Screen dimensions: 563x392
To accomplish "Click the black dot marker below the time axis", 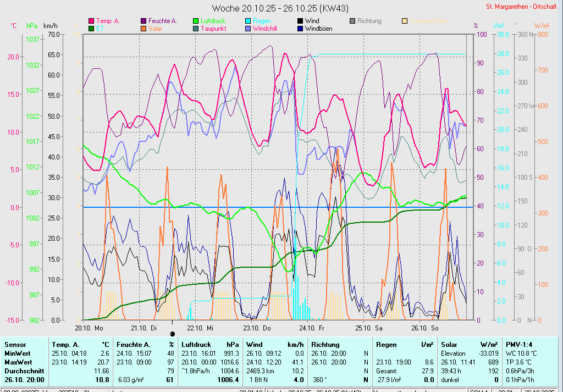I will click(x=173, y=333).
